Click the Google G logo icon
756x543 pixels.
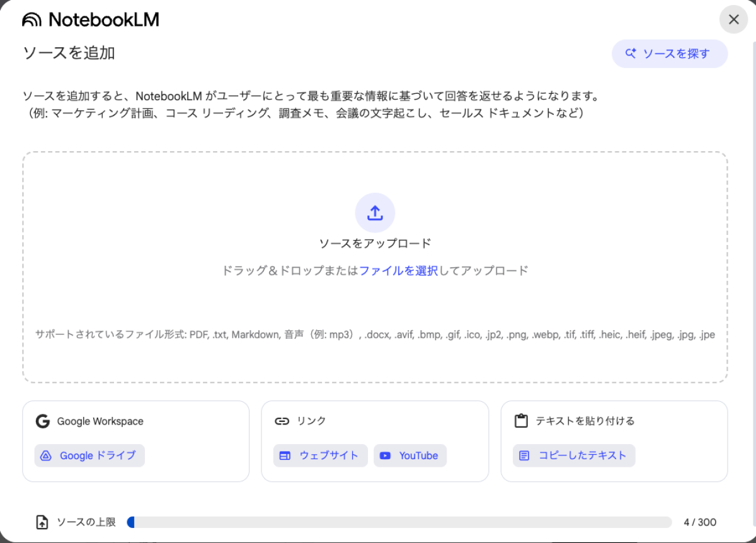[x=42, y=421]
